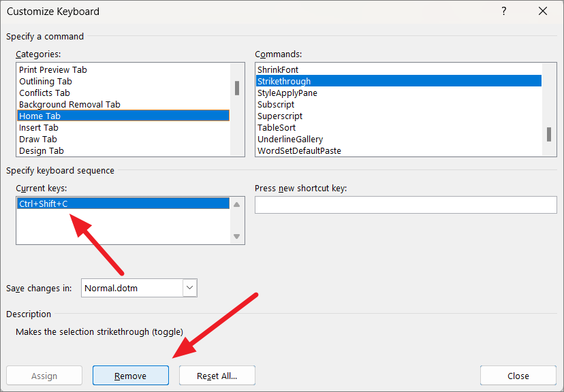564x392 pixels.
Task: Pick Outlining Tab from Categories
Action: [x=46, y=81]
